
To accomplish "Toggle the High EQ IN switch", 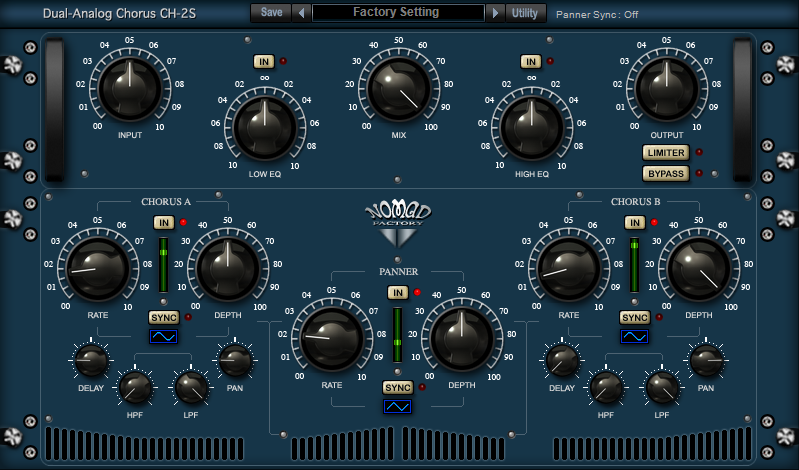I will click(531, 62).
